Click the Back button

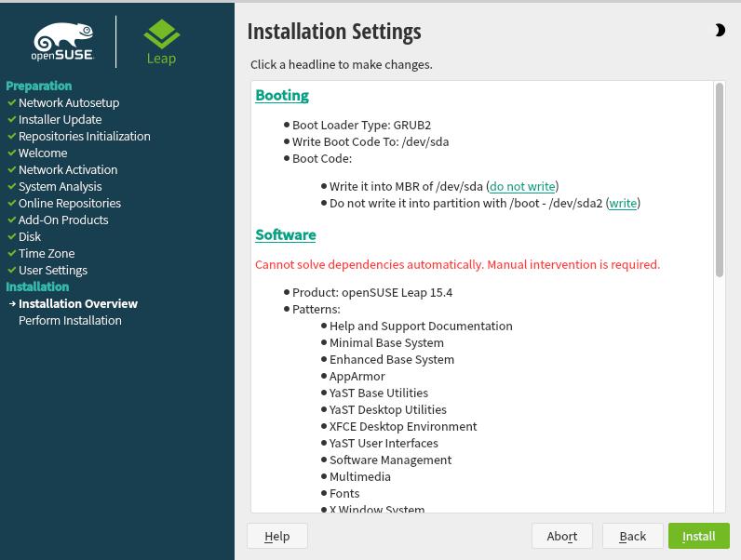tap(632, 536)
